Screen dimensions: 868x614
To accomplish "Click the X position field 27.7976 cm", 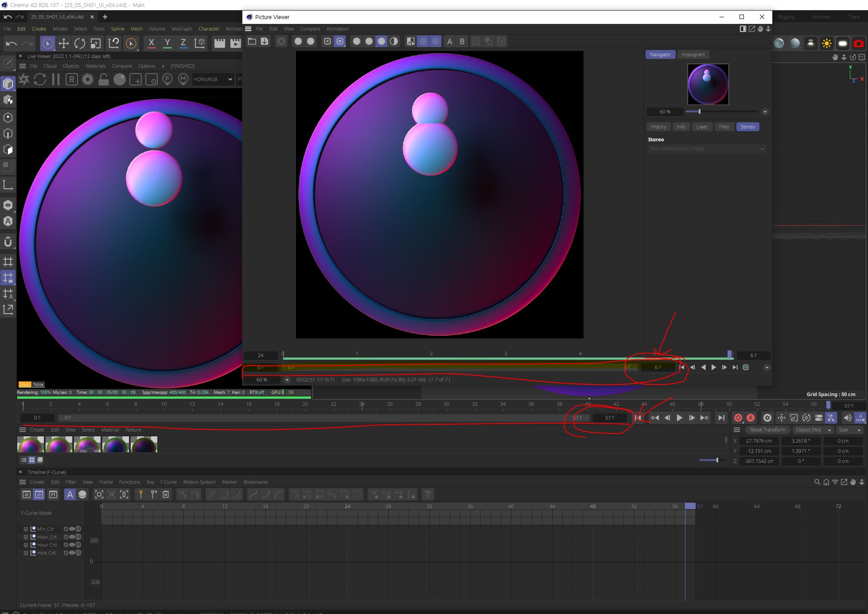I will click(x=759, y=441).
